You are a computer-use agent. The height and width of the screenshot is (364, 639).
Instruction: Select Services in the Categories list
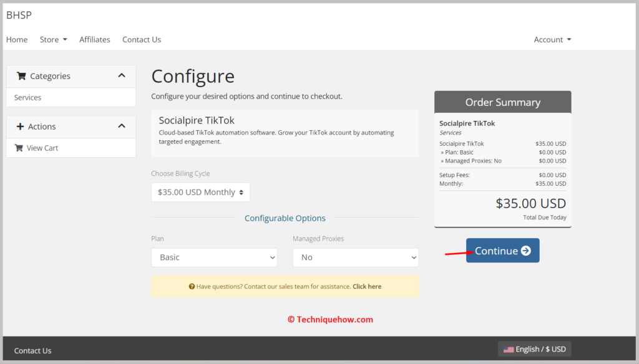coord(71,98)
